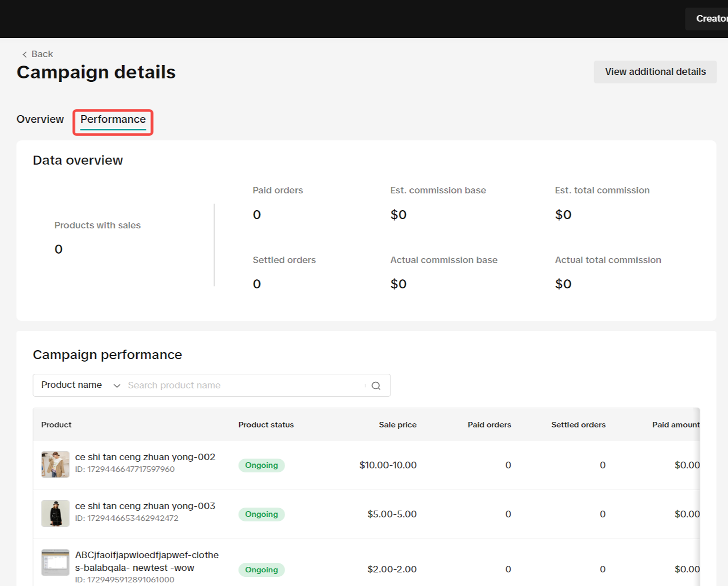Click the ABCjfaoifjapwioedfjapwef product thumbnail

point(55,562)
